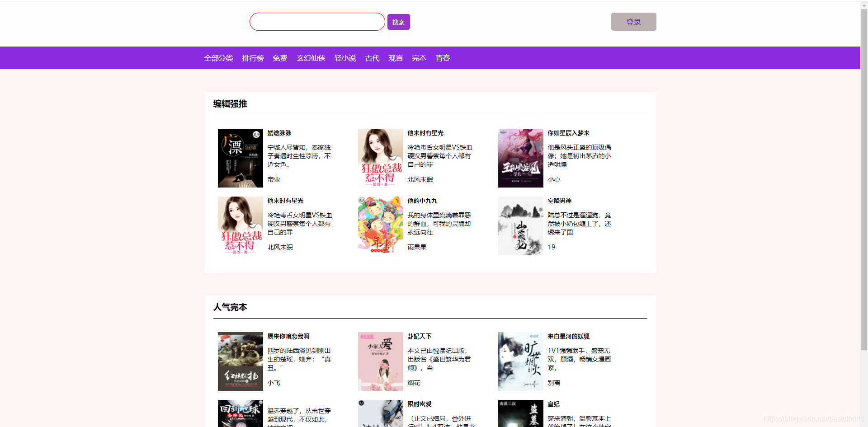Select the 玄幻仙侠 nav item
868x427 pixels.
coord(311,58)
